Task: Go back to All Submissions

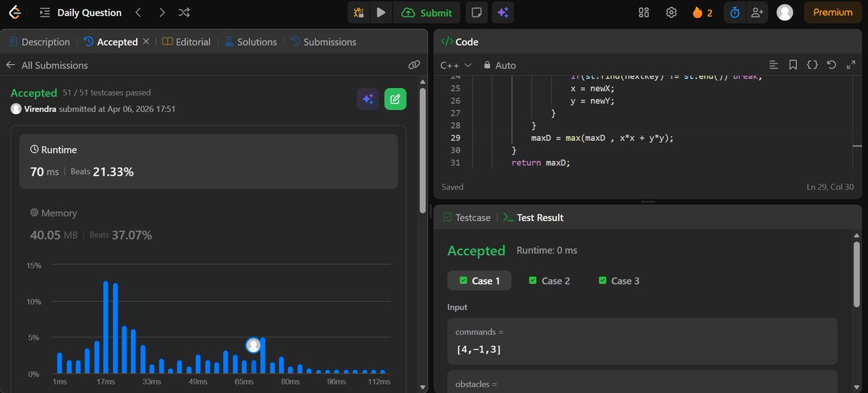Action: (47, 65)
